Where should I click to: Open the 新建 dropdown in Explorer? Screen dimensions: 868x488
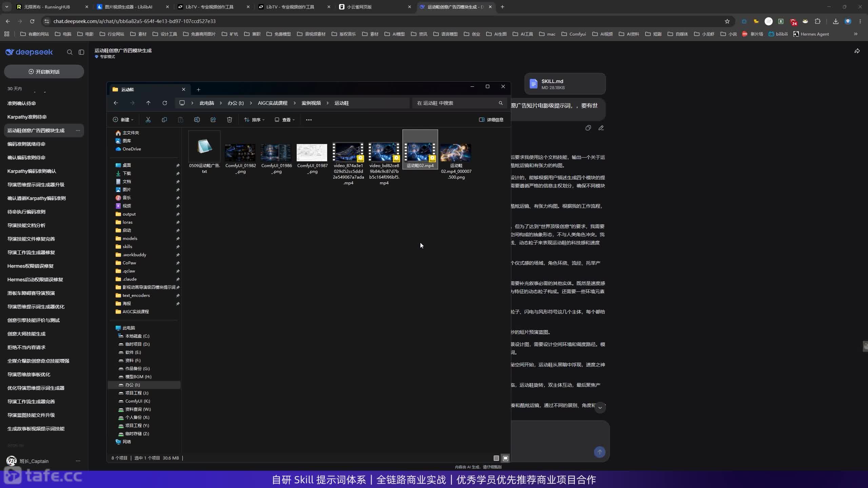point(123,120)
